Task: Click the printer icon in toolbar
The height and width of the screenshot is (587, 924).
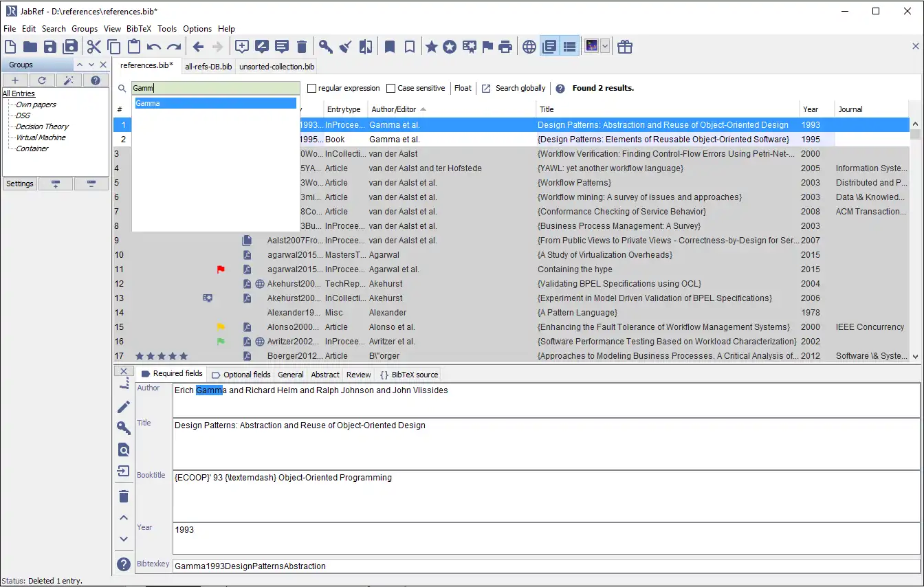Action: click(x=505, y=47)
